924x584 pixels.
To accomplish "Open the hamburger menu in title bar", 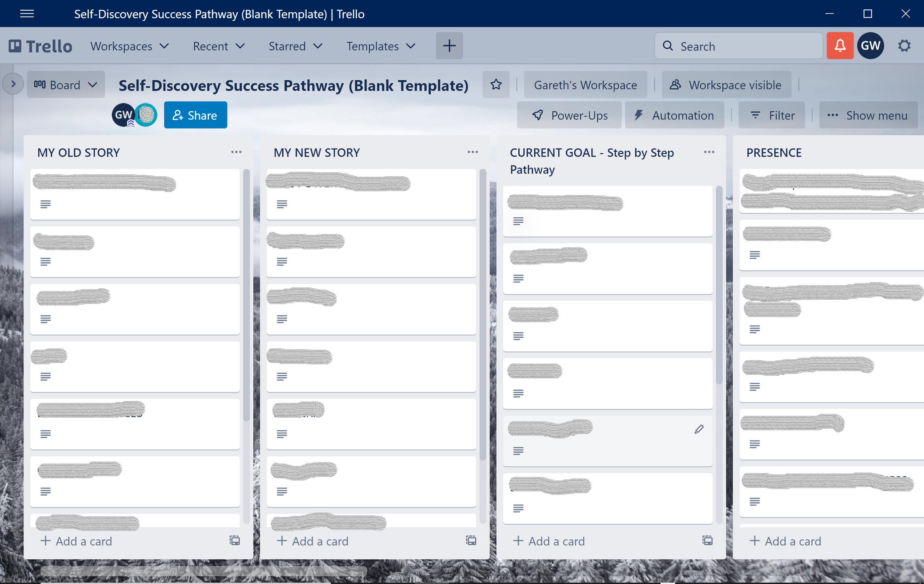I will (x=27, y=14).
